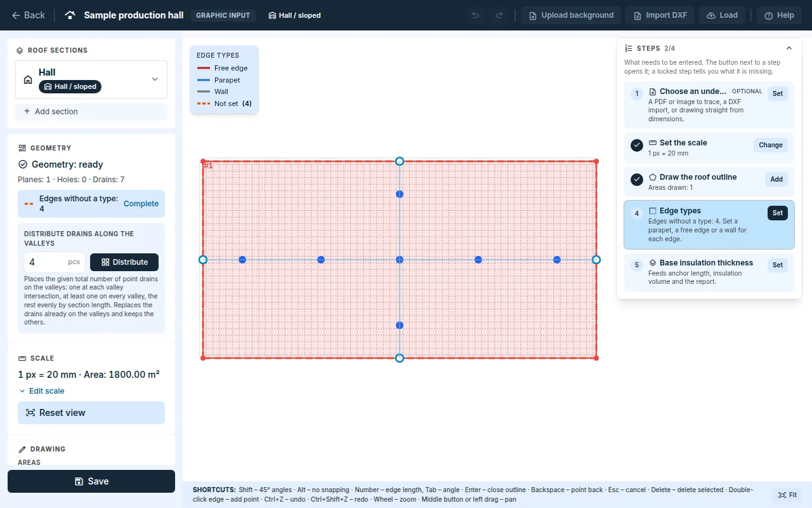Screen dimensions: 812x508
Task: Click the house icon beside project name
Action: 71,15
